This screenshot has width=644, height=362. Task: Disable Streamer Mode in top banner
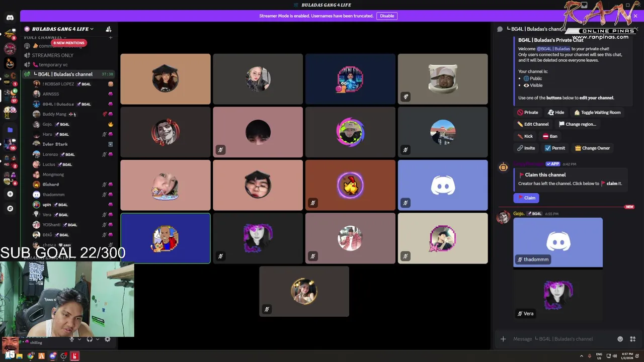(387, 16)
